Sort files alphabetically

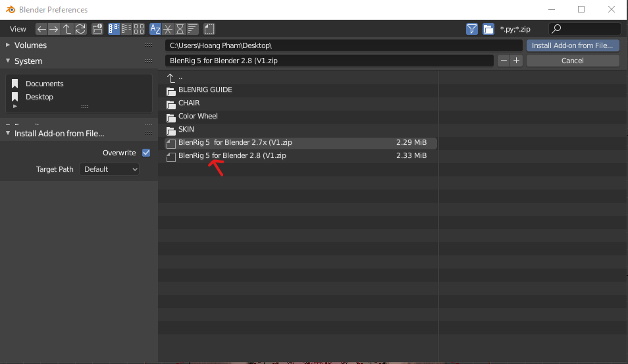155,29
